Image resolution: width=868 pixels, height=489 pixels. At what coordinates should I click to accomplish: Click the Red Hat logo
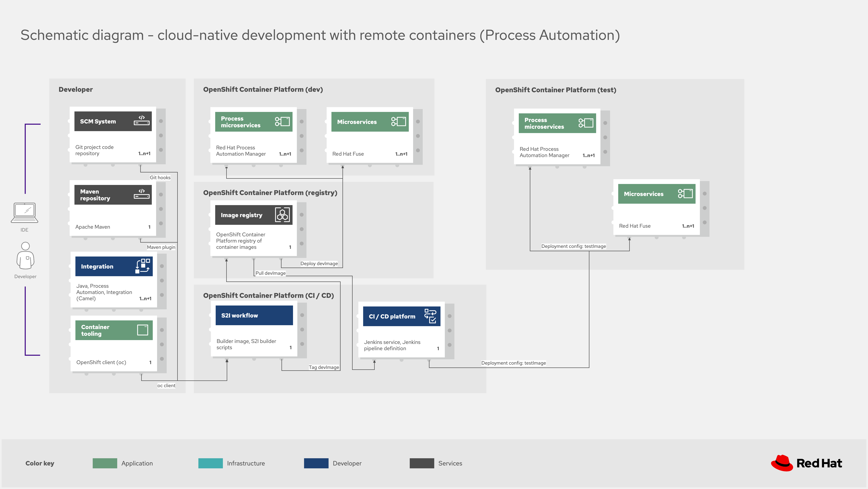(x=806, y=463)
